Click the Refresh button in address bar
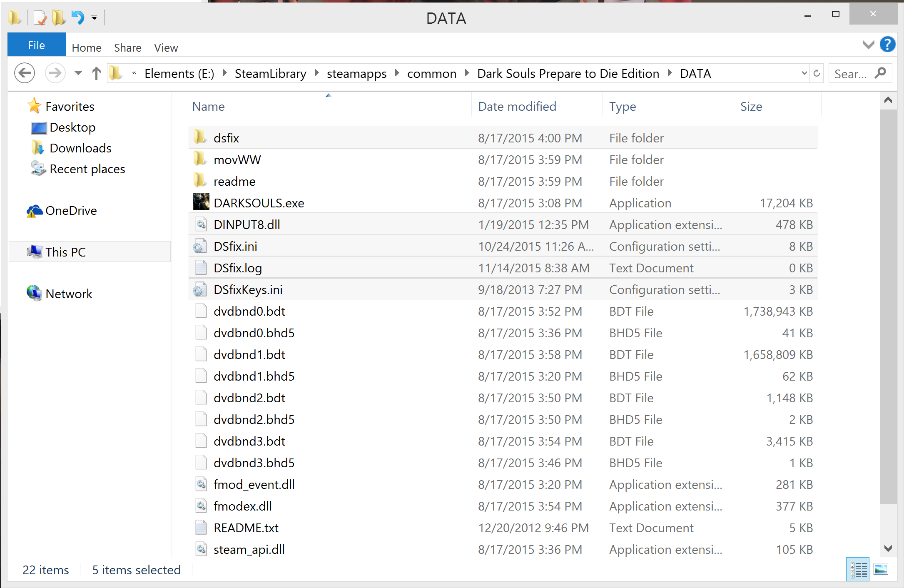 (x=817, y=73)
